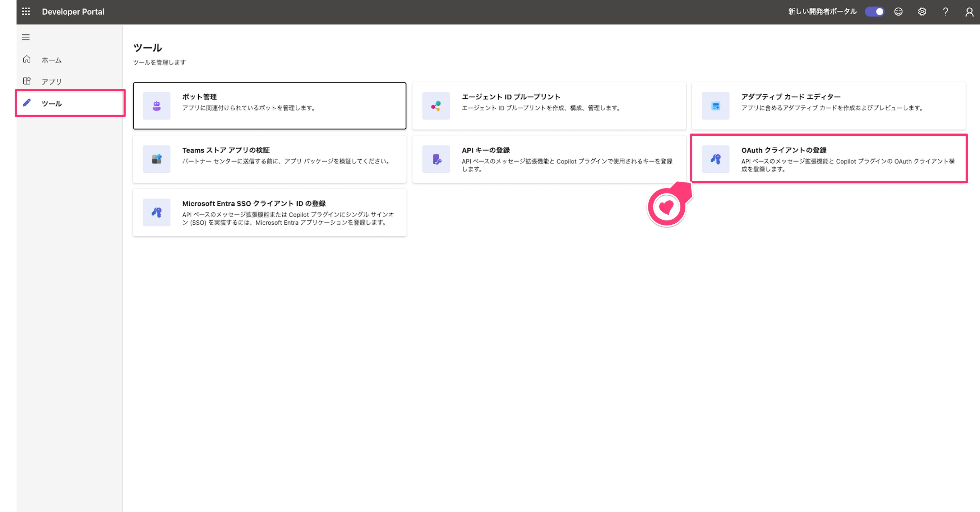Click the Teams ストア アプリの検証 icon

click(x=156, y=159)
